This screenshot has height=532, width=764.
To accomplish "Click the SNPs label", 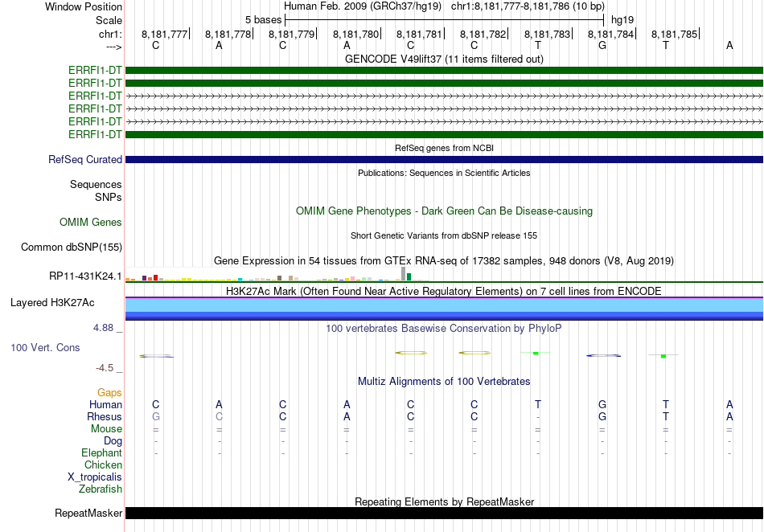I will click(109, 197).
